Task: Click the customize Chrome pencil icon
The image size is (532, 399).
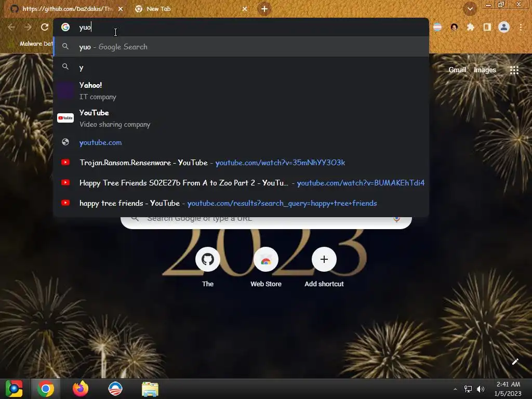Action: coord(515,362)
